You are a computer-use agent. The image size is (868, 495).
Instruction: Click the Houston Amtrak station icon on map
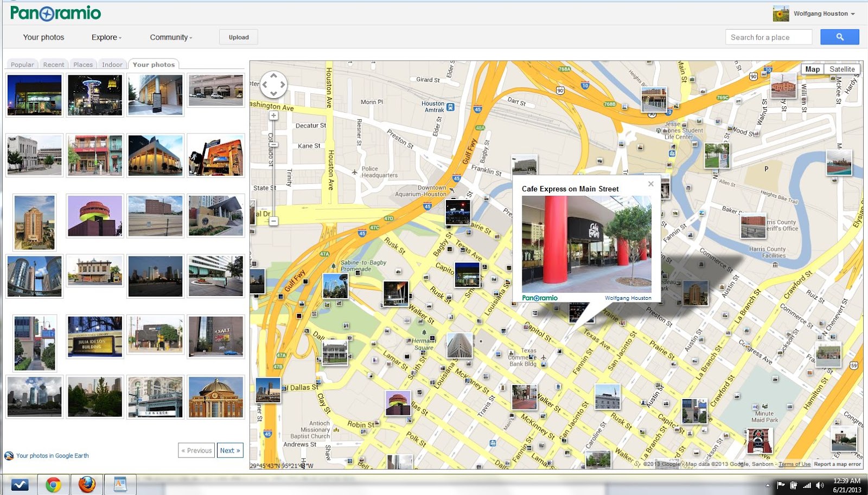tap(450, 107)
